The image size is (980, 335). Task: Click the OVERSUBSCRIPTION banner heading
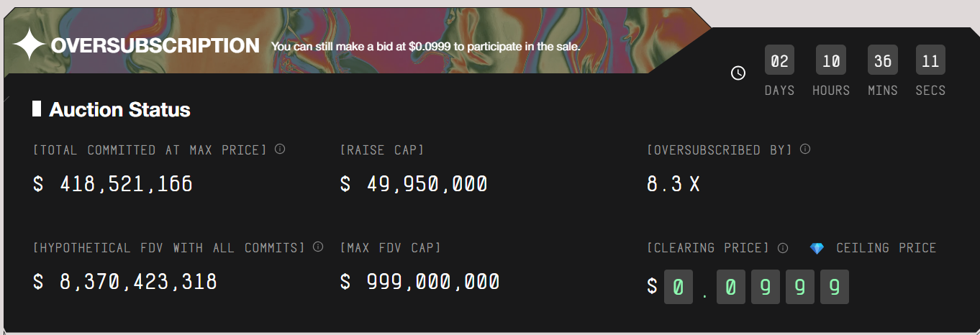(x=155, y=46)
